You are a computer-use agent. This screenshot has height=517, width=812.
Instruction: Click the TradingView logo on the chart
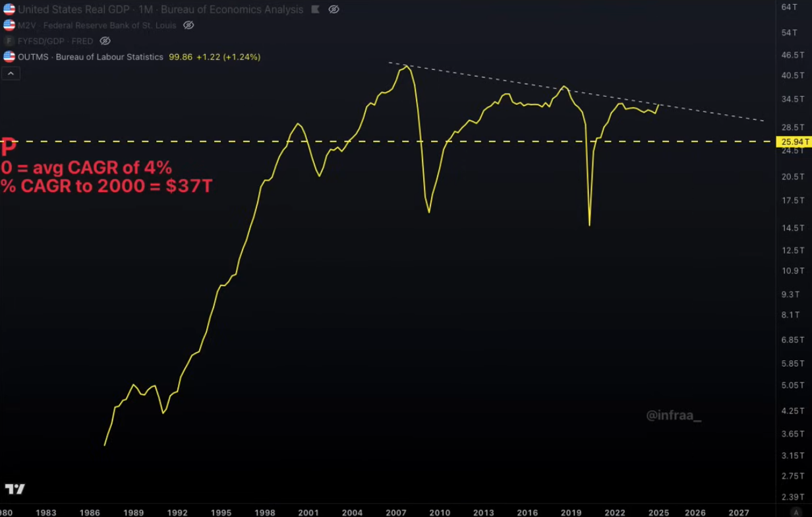pos(14,489)
